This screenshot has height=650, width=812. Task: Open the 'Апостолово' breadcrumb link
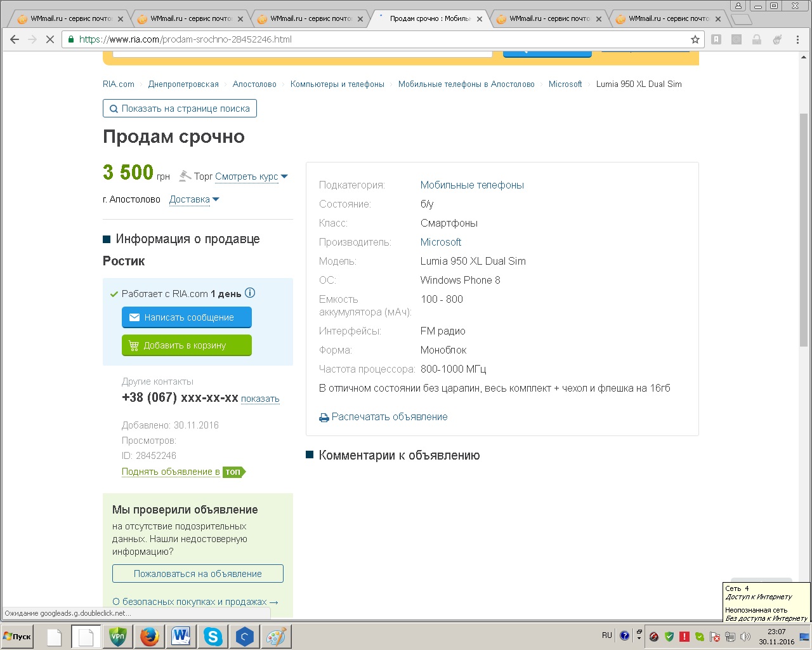tap(254, 84)
